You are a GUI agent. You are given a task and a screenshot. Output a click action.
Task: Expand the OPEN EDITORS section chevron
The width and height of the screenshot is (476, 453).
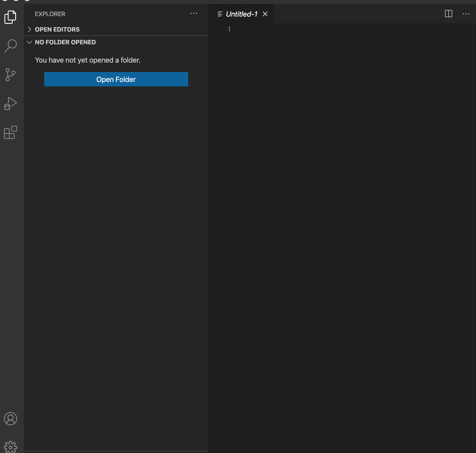30,29
